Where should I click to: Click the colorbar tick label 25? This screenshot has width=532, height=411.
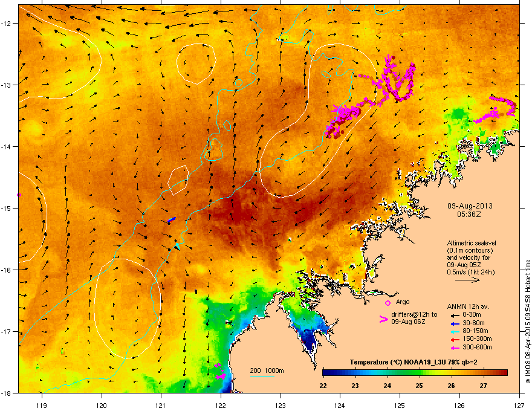click(420, 386)
